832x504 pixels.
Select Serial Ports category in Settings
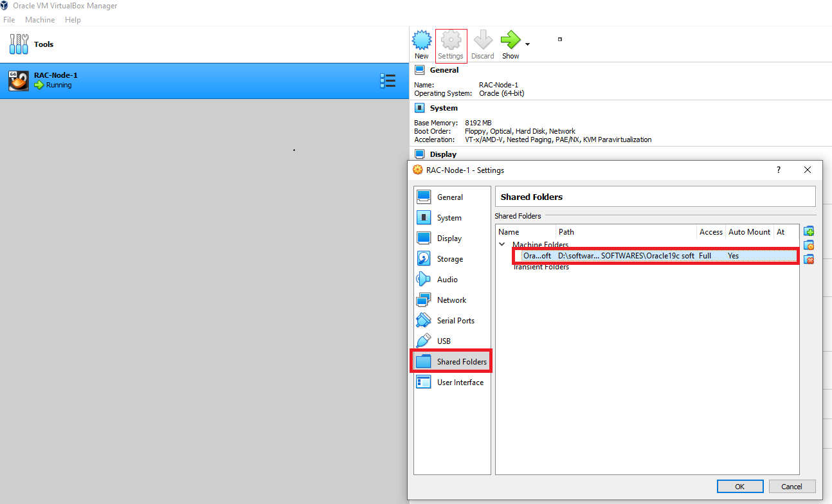click(452, 321)
